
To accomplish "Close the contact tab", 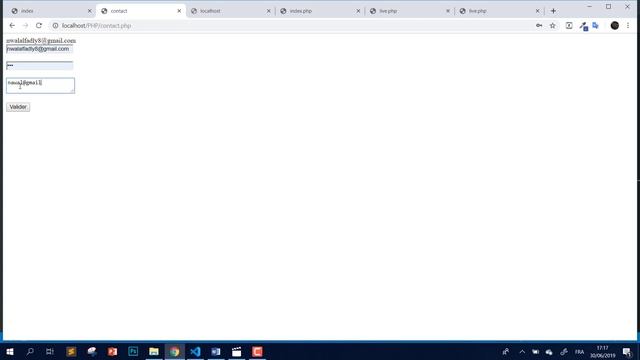I will click(x=179, y=11).
